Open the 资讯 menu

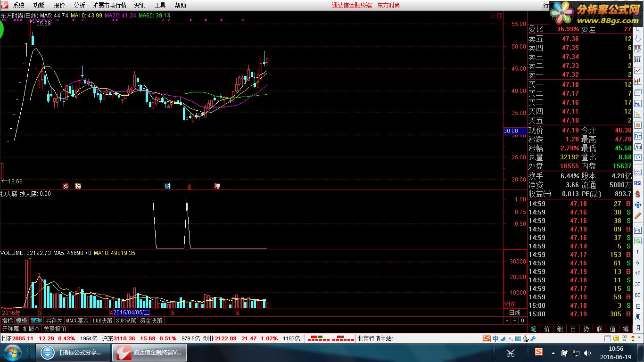point(140,5)
